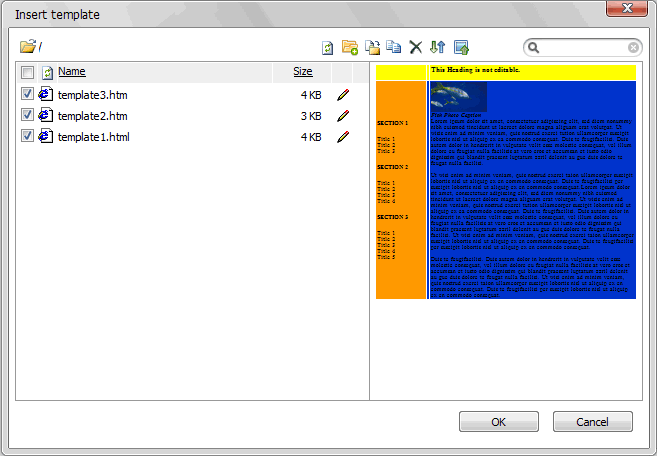Click the Upload file toolbar icon
This screenshot has height=456, width=657.
(x=461, y=47)
